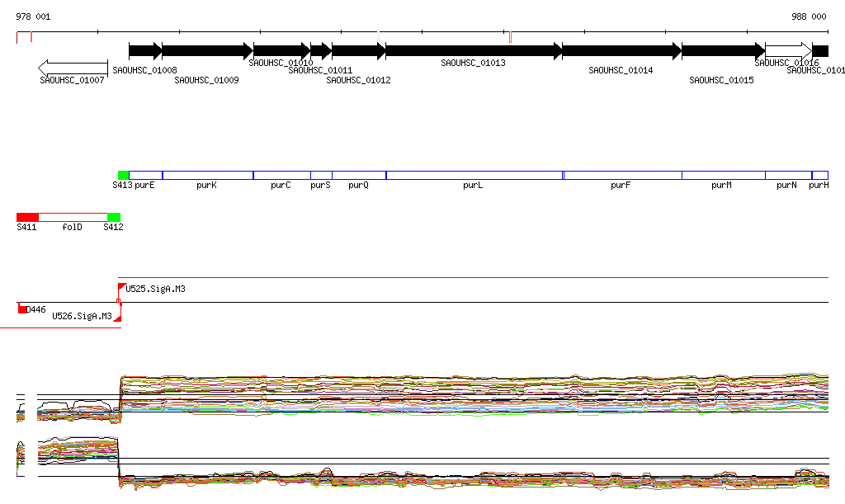Click the purL segment in the operon track
The width and height of the screenshot is (845, 504).
(x=474, y=175)
